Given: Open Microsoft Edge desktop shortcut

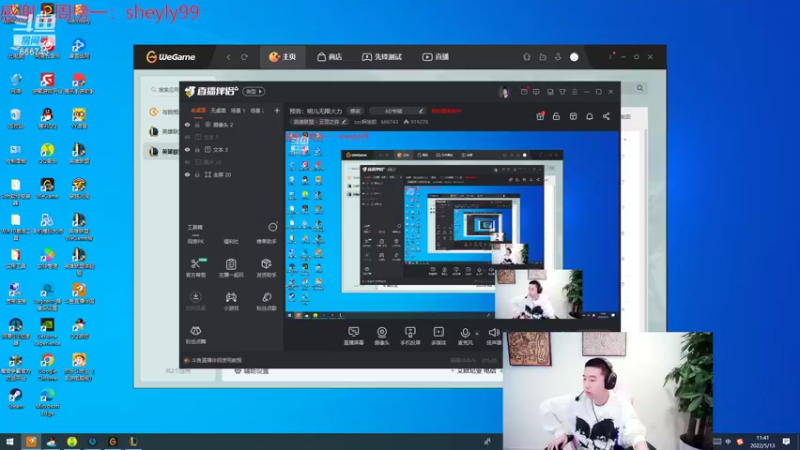Looking at the screenshot, I should 47,402.
